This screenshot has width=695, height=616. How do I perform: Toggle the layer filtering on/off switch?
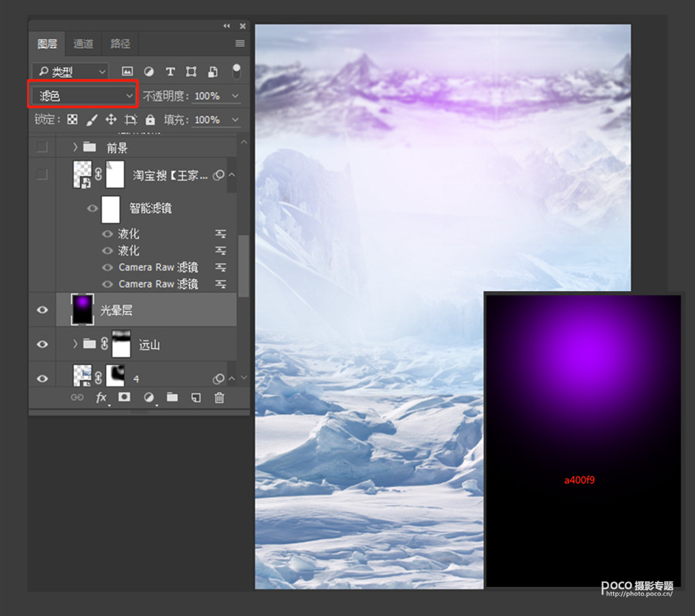click(237, 71)
